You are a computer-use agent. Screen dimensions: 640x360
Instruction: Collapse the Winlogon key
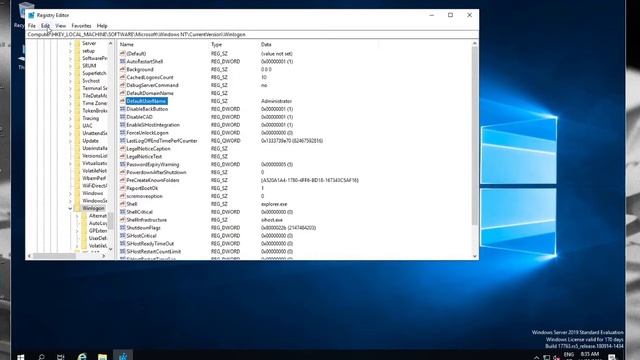(x=70, y=208)
